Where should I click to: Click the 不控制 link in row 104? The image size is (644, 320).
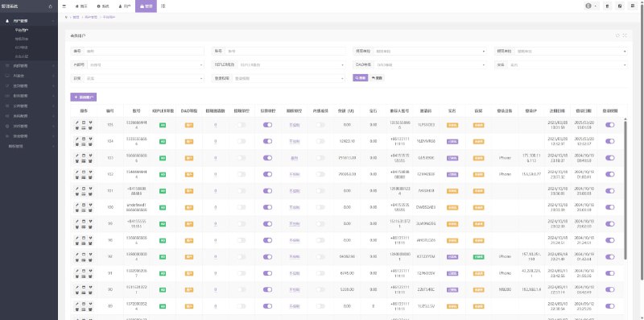pyautogui.click(x=295, y=142)
